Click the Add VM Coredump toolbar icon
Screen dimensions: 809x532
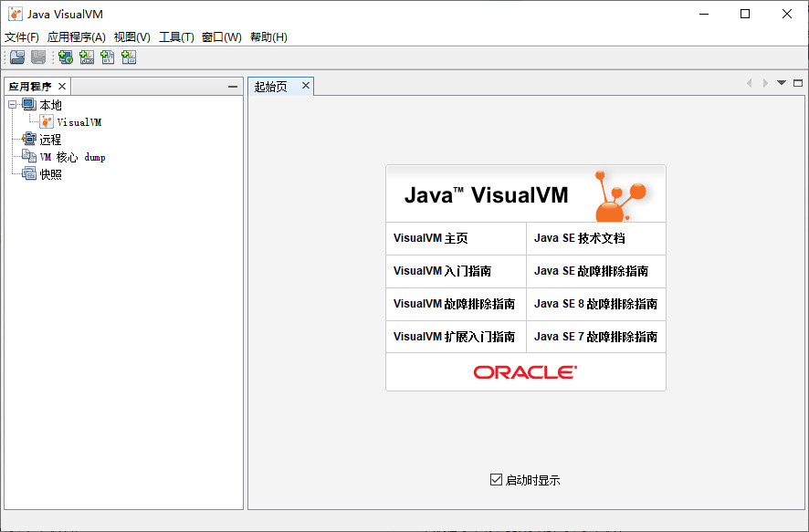108,57
